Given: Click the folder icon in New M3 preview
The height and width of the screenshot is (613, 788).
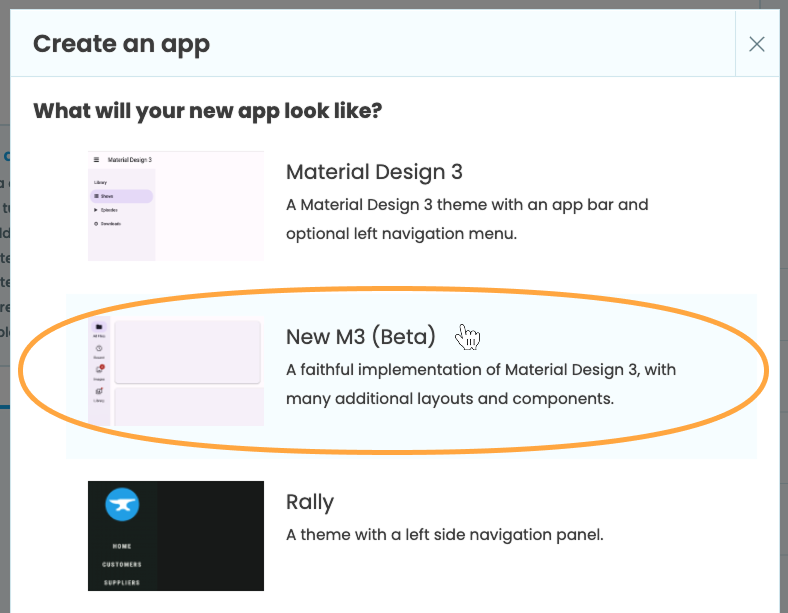Looking at the screenshot, I should [x=99, y=327].
